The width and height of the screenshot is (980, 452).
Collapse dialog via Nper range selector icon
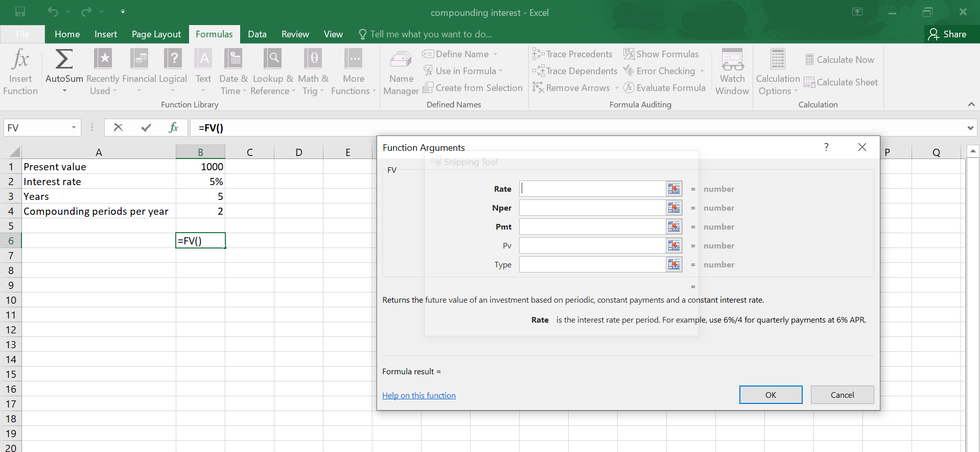[x=674, y=208]
